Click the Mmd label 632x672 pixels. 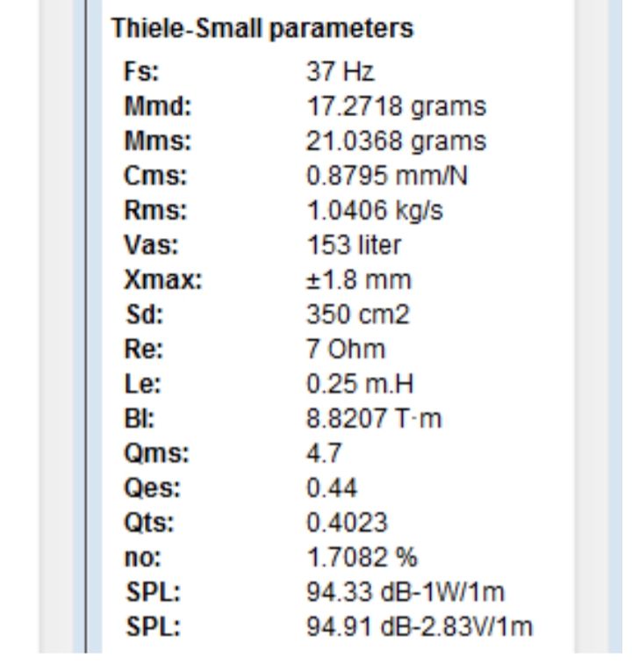[x=158, y=106]
